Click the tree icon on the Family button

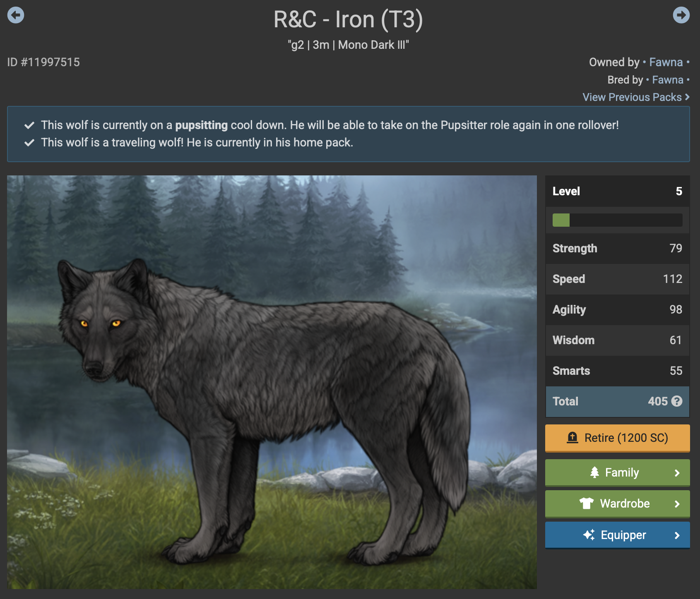pos(594,472)
